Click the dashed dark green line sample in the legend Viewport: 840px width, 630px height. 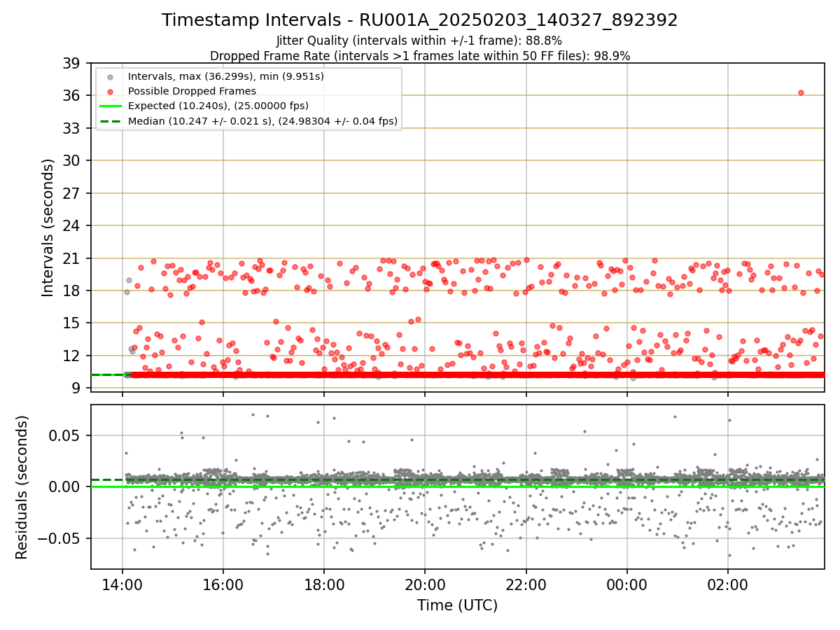tap(111, 121)
